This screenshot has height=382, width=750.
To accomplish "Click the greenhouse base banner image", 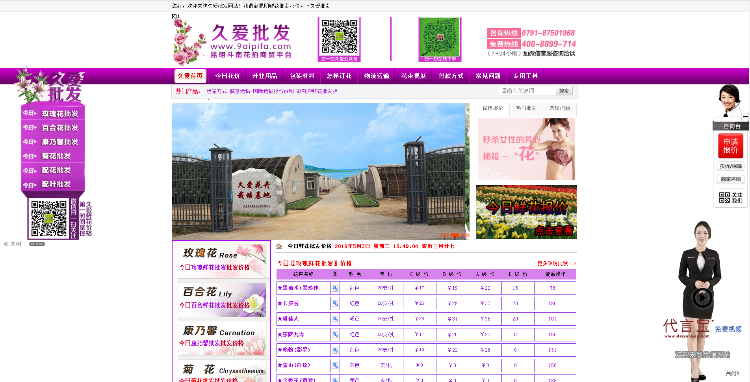I will point(319,171).
